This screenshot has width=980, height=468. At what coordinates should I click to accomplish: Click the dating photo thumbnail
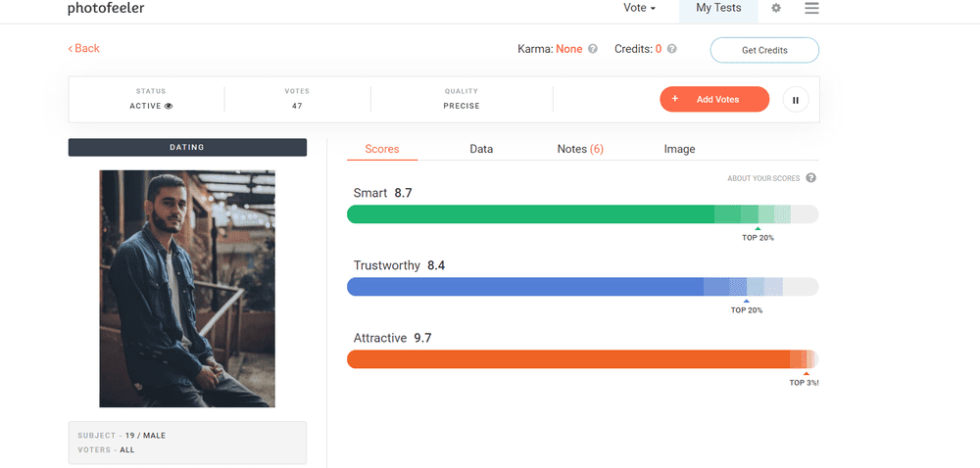click(x=187, y=289)
